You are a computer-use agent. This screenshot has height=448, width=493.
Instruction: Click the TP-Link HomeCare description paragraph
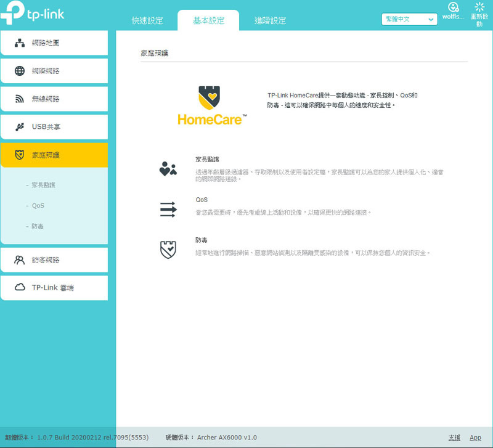pos(343,100)
